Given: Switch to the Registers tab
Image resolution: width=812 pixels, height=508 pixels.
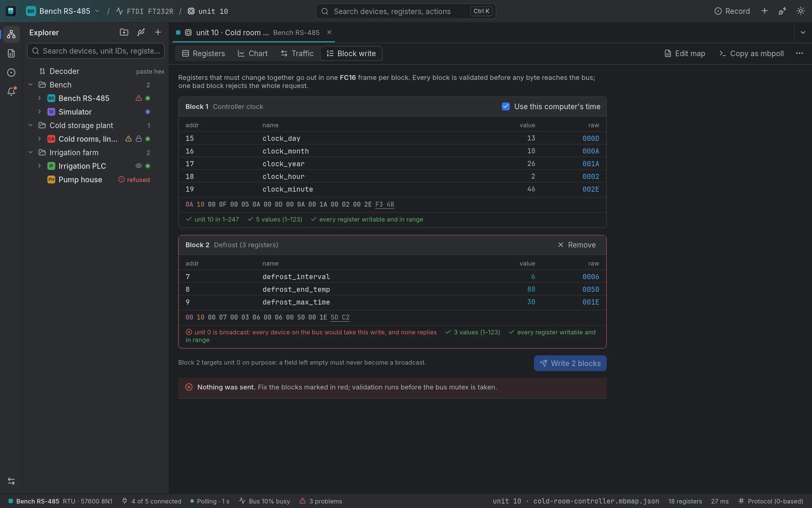Looking at the screenshot, I should 203,53.
